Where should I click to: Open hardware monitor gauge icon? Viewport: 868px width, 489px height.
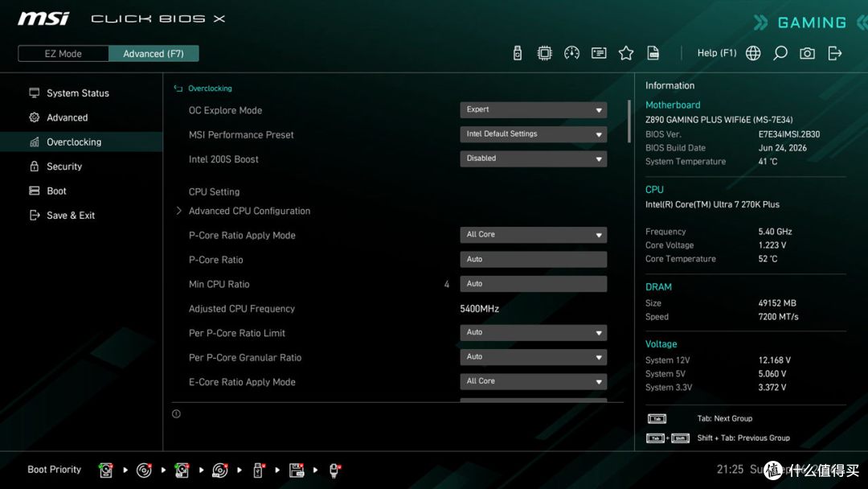[x=571, y=53]
